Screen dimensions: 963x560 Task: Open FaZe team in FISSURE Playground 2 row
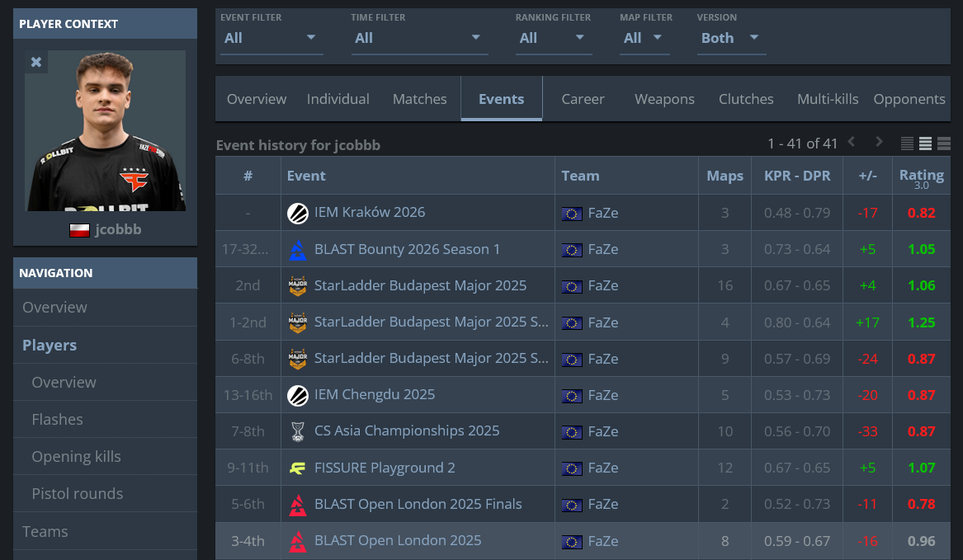[602, 468]
